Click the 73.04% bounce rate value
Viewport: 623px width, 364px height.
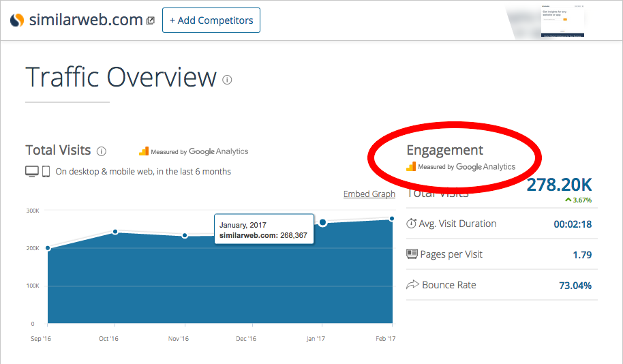(575, 286)
